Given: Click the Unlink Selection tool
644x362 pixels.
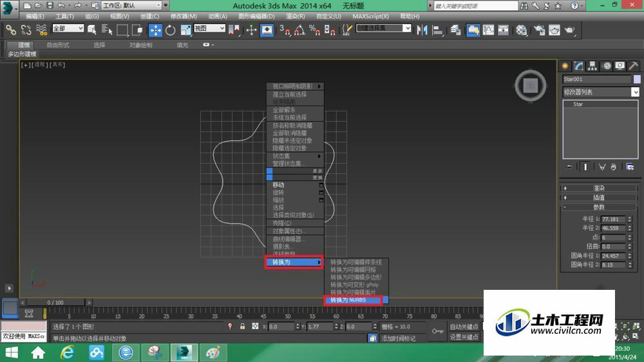Looking at the screenshot, I should [26, 30].
